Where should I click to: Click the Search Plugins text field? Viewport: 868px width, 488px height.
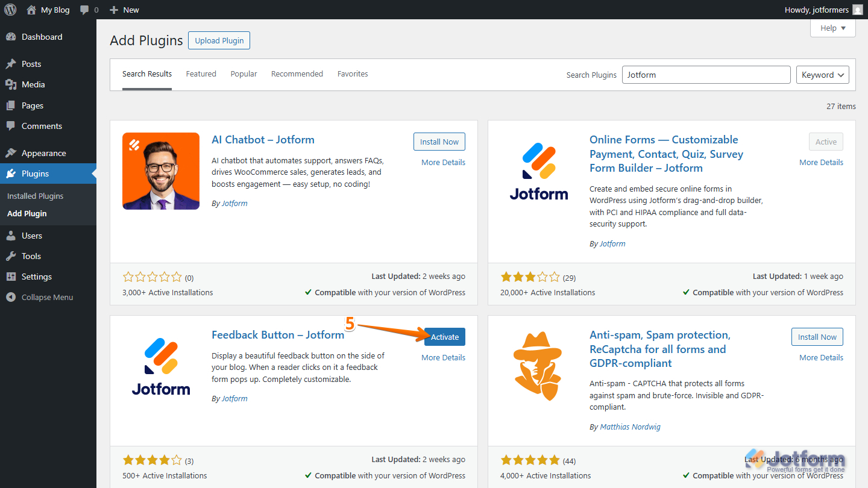point(706,75)
